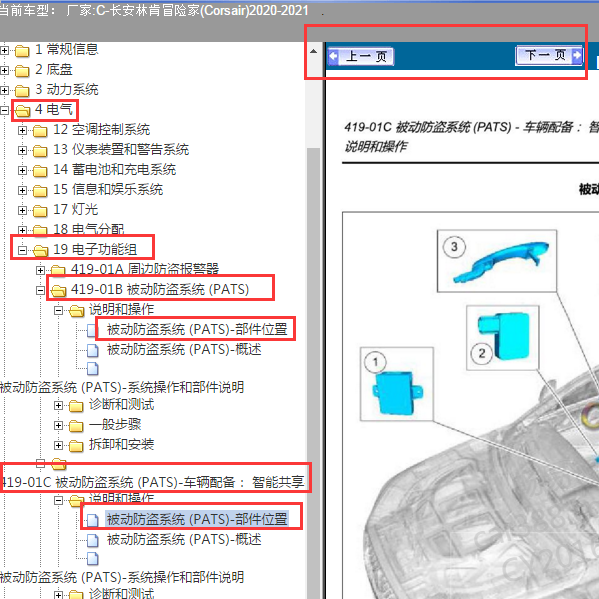The image size is (599, 599).
Task: Select 419-01C 被动防盗系统 车辆配备 智能共享 item
Action: point(153,482)
